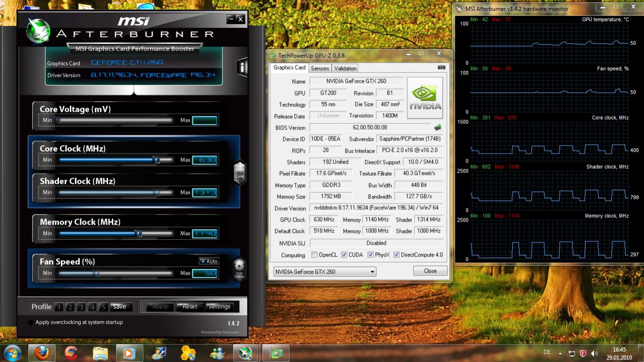This screenshot has height=362, width=644.
Task: Select profile slot 4
Action: tap(93, 307)
